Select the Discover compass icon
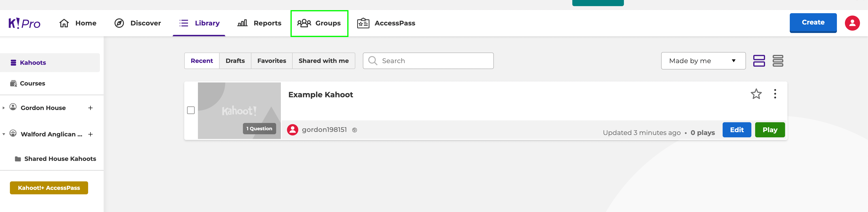The image size is (868, 212). tap(119, 23)
